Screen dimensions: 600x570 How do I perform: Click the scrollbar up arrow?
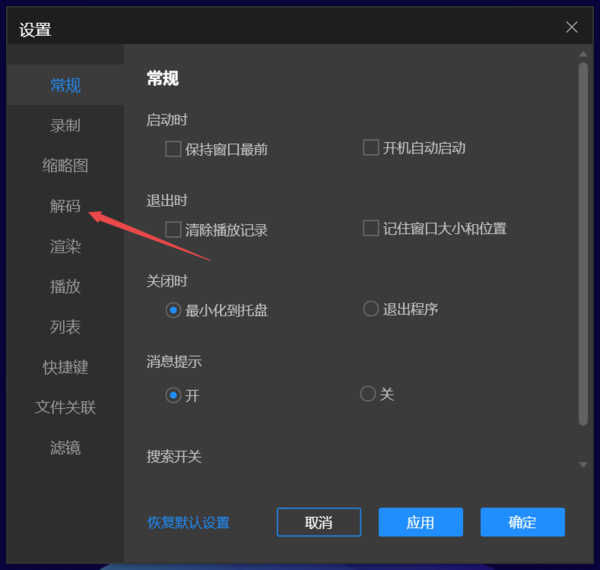tap(583, 54)
